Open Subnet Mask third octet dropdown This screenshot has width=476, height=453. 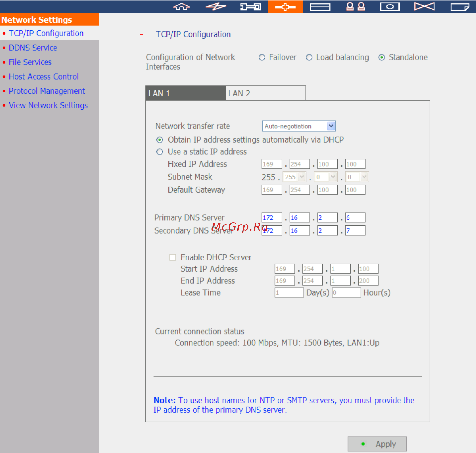tap(326, 177)
